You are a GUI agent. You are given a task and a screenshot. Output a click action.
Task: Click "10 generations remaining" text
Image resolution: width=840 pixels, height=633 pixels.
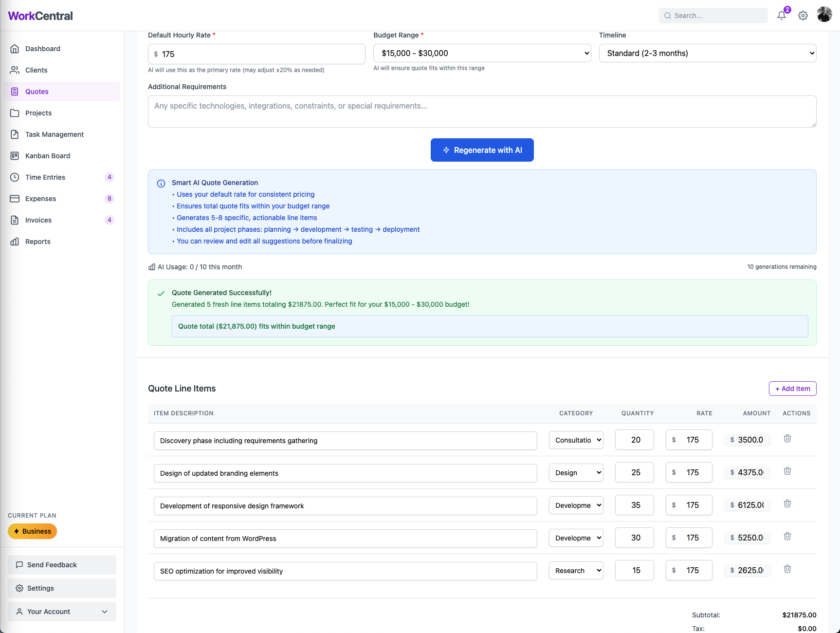point(782,267)
